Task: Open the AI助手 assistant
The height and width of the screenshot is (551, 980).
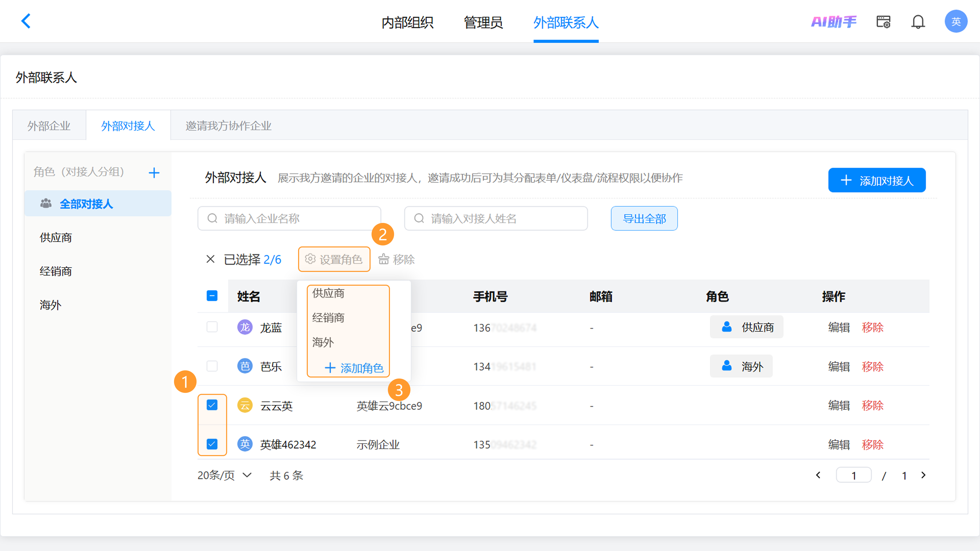Action: click(834, 22)
